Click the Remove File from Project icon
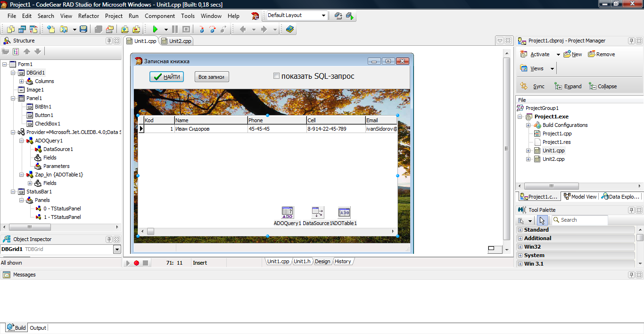This screenshot has height=334, width=644. point(136,29)
